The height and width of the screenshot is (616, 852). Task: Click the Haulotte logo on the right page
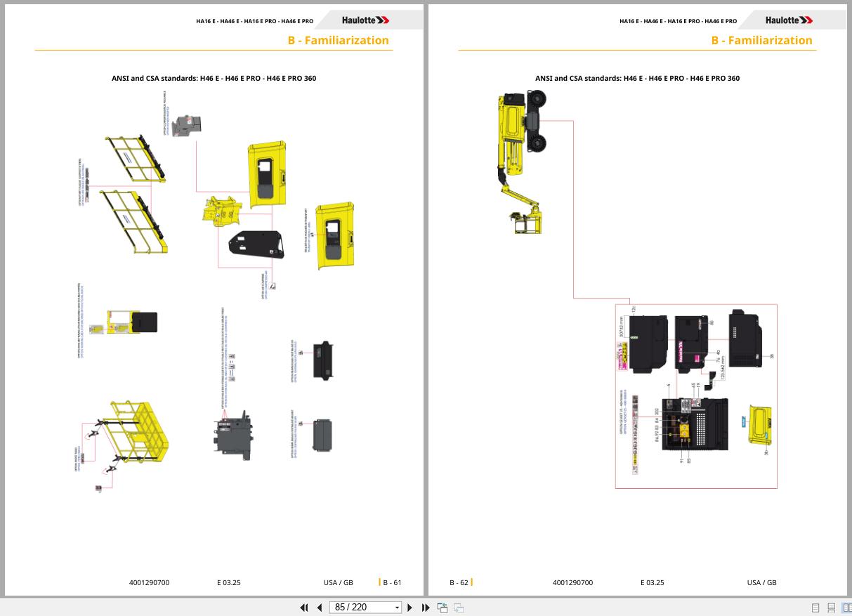[789, 20]
